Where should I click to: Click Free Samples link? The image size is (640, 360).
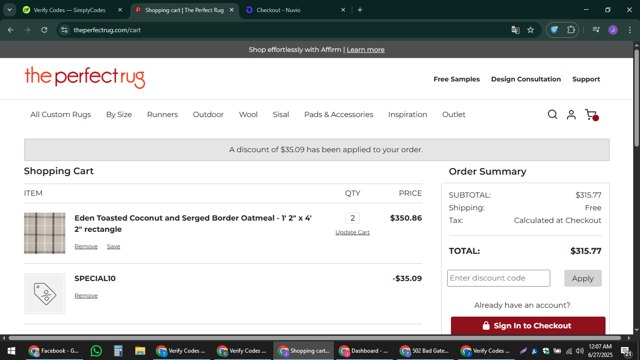click(456, 79)
